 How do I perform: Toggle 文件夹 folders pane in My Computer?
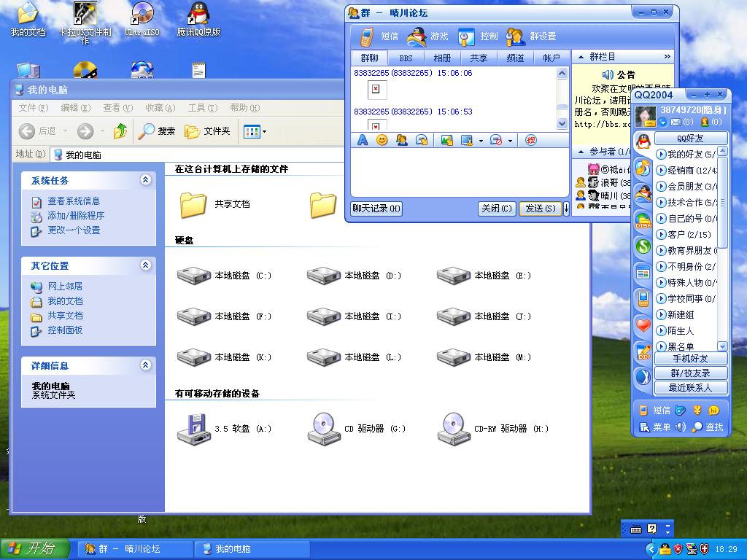(x=207, y=131)
